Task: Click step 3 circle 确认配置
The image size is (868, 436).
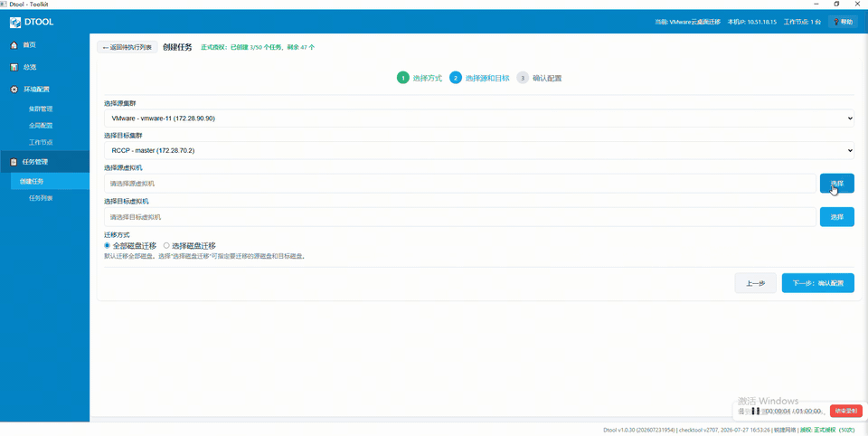Action: pyautogui.click(x=523, y=78)
